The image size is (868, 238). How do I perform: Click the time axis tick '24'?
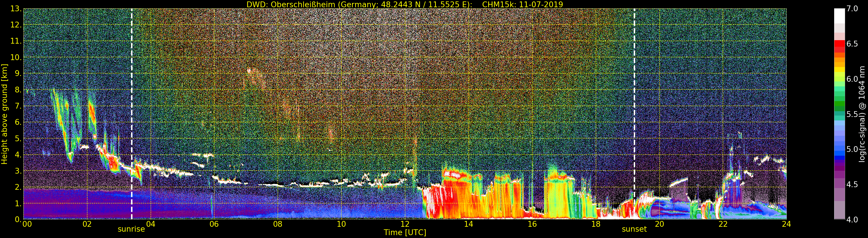point(786,224)
